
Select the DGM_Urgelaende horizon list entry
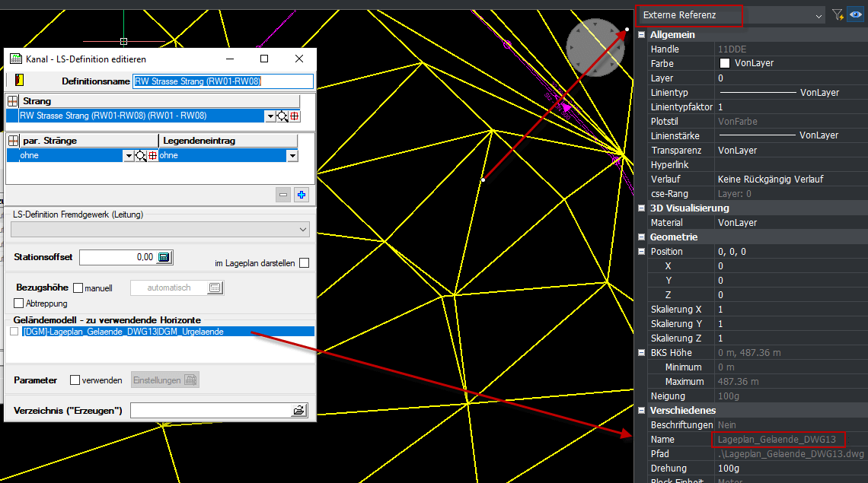pos(123,332)
